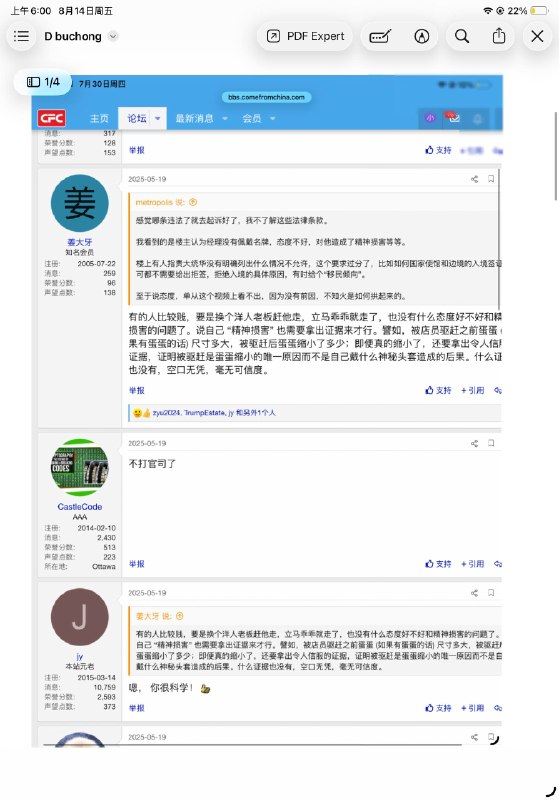559x800 pixels.
Task: Tap the share export icon
Action: pos(499,36)
